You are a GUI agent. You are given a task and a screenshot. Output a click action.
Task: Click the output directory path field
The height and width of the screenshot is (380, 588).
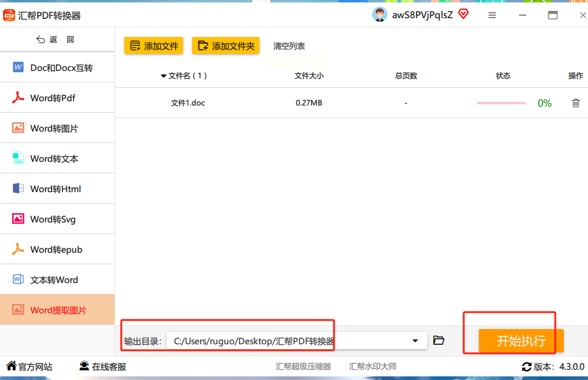[297, 341]
